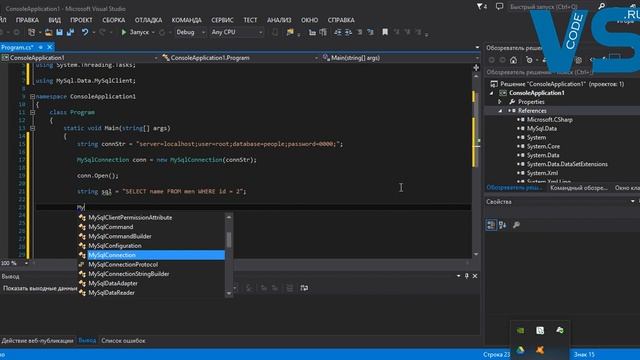Viewport: 640px width, 360px height.
Task: Select the System.Data.DataSetExtensions reference
Action: (567, 164)
